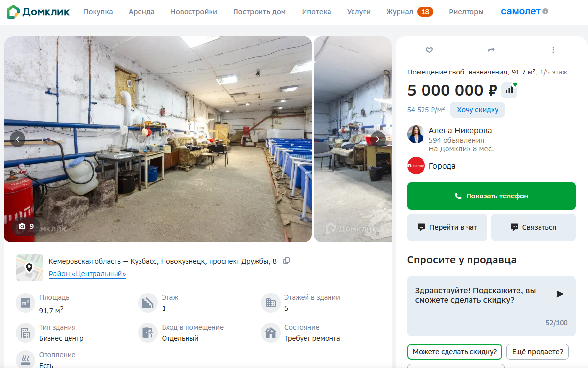This screenshot has width=588, height=368.
Task: Open price history chart icon
Action: coord(509,90)
